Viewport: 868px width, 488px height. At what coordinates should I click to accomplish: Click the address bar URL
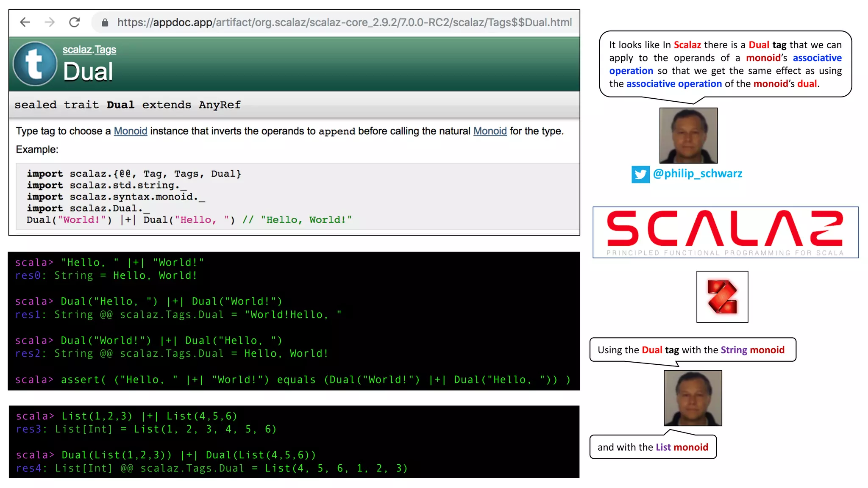344,22
